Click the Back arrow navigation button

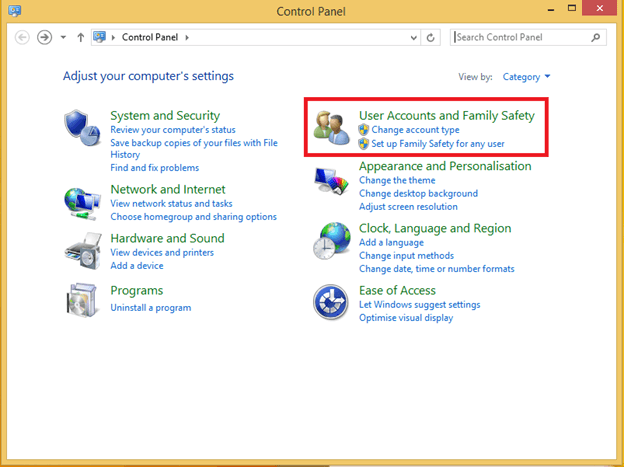coord(22,37)
